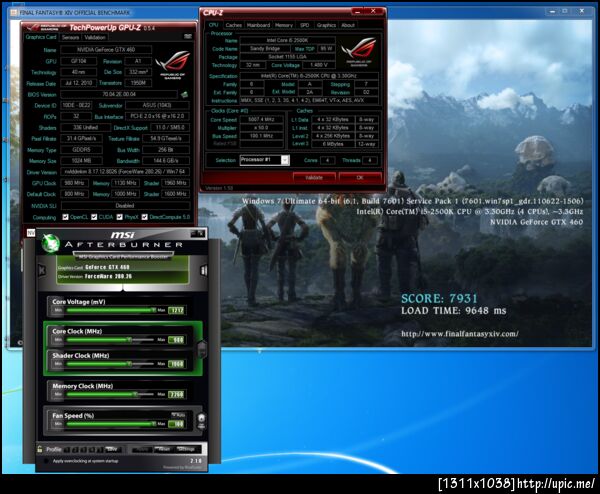Viewport: 600px width, 494px height.
Task: Click the ROG logo in CPU-Z
Action: pyautogui.click(x=359, y=51)
